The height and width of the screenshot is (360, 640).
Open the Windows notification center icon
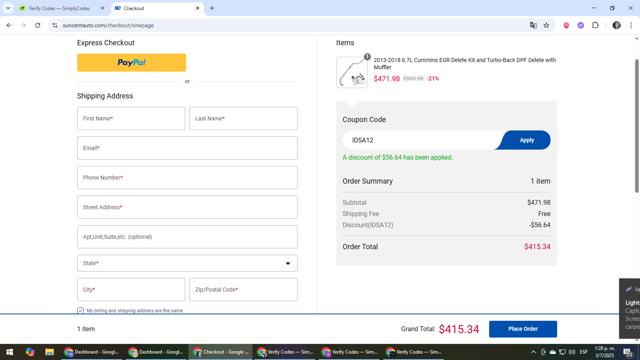(x=628, y=352)
